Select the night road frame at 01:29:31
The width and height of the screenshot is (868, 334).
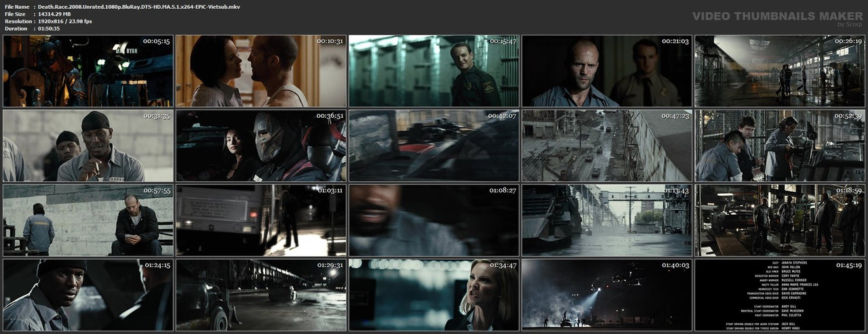[261, 295]
